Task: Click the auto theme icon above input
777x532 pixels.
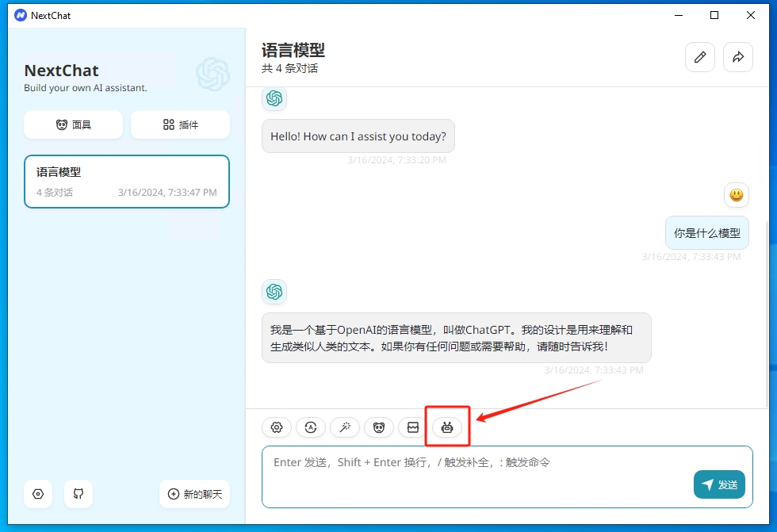Action: [x=311, y=427]
